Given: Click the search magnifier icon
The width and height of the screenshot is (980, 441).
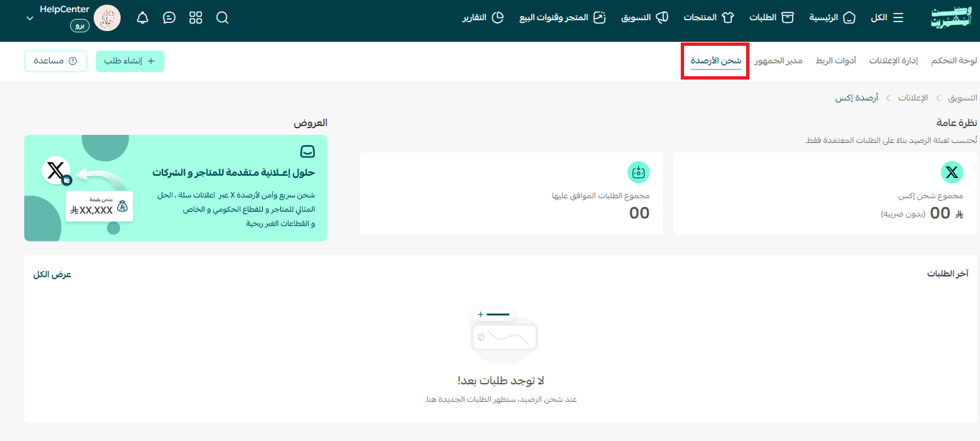Looking at the screenshot, I should click(x=222, y=18).
